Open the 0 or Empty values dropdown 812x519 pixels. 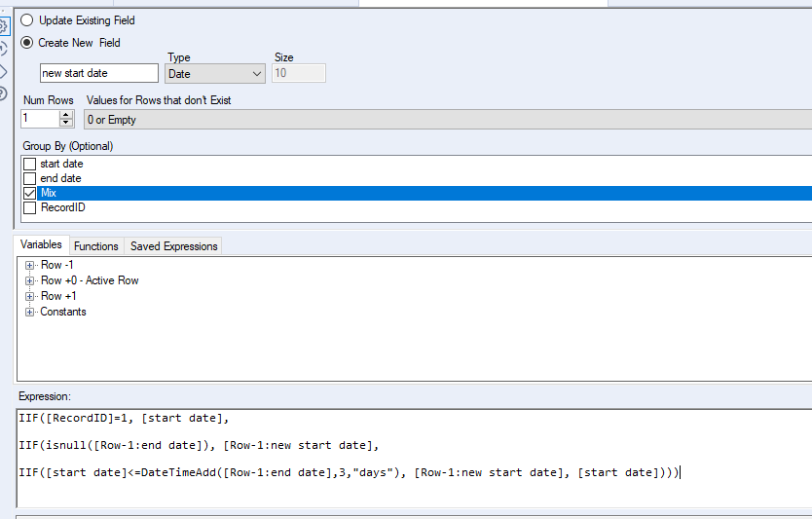[448, 120]
